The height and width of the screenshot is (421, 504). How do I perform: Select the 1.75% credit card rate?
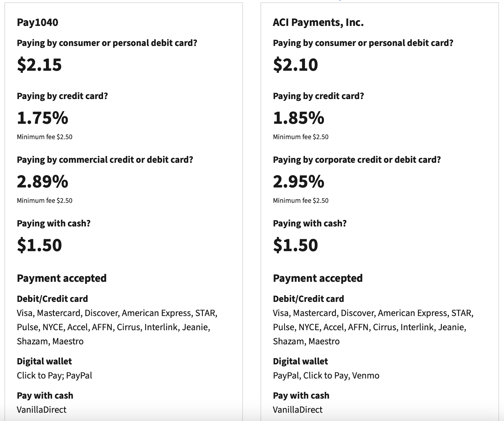pos(43,118)
